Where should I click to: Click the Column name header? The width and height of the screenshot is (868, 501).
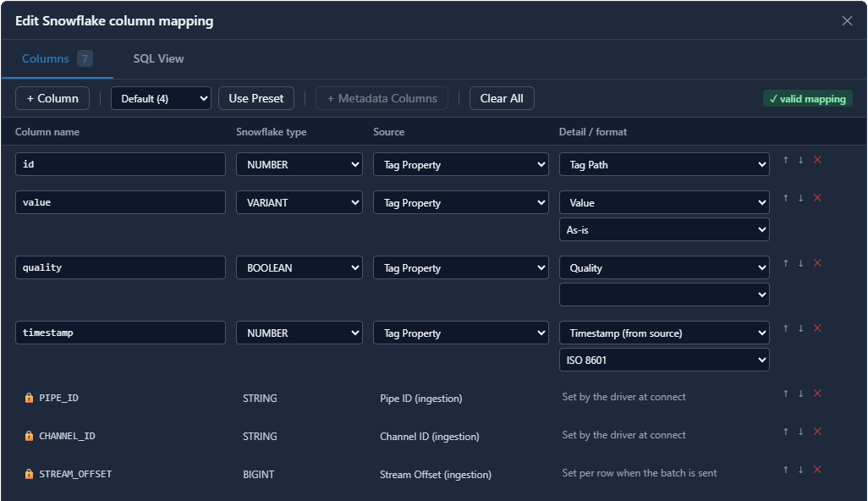point(47,132)
